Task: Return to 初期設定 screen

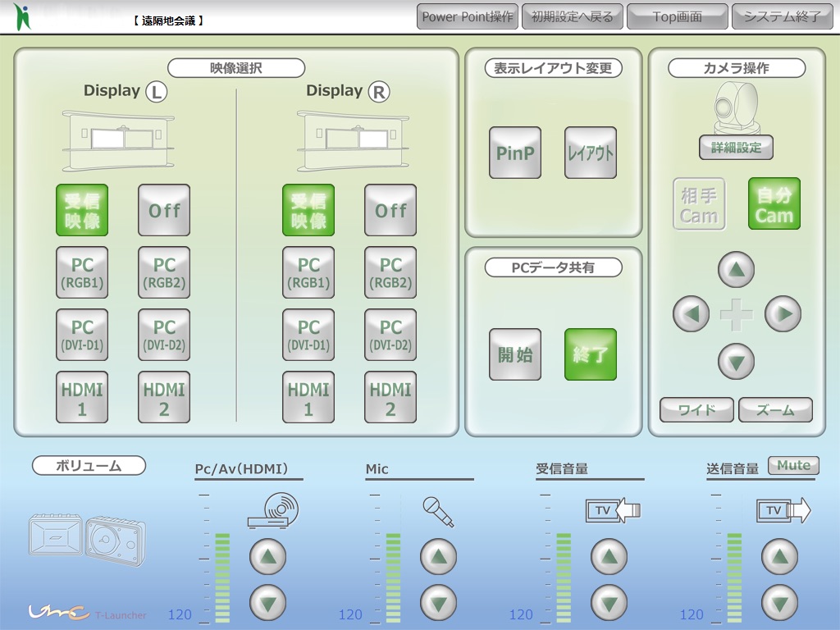Action: (572, 16)
